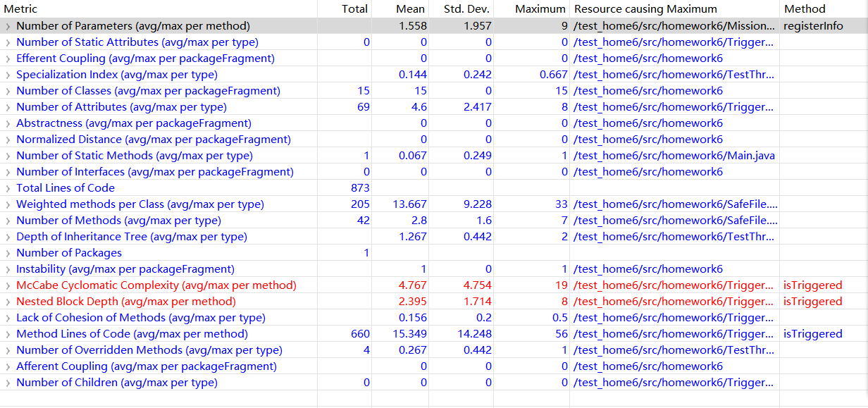Expand the Nested Block Depth row
Image resolution: width=868 pixels, height=408 pixels.
8,302
